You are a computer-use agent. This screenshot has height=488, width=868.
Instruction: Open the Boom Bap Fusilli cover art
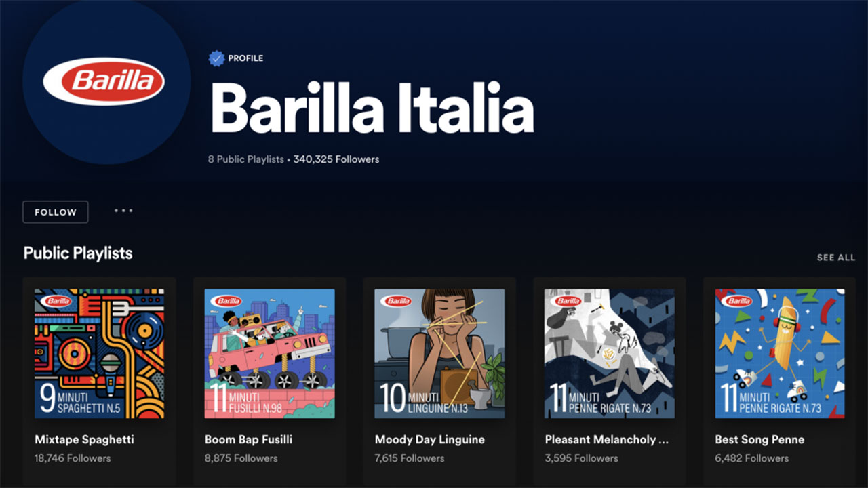(x=270, y=354)
